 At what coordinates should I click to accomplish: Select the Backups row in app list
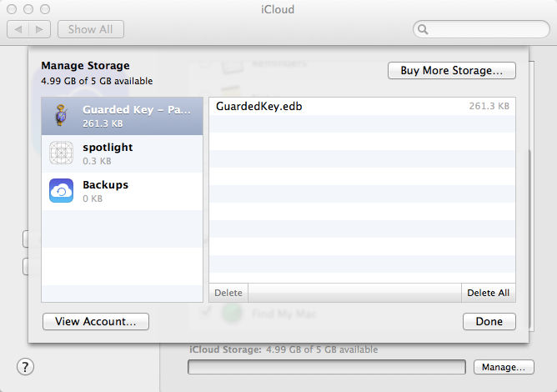tap(123, 191)
